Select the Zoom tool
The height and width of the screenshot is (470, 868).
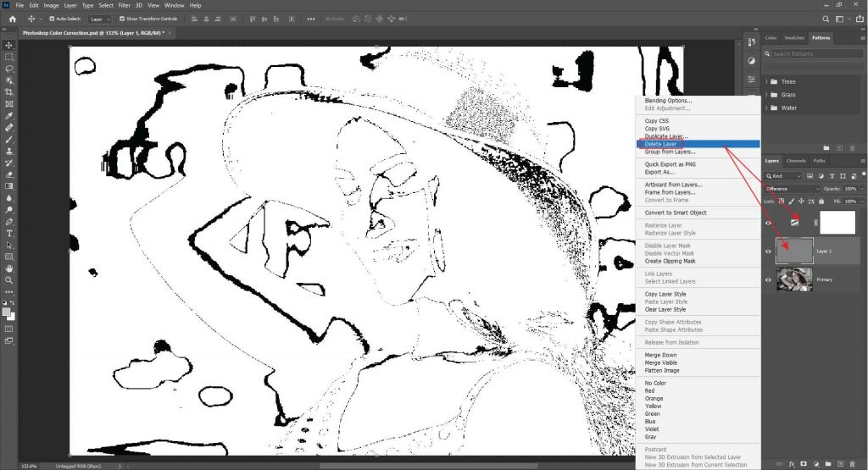pos(8,280)
